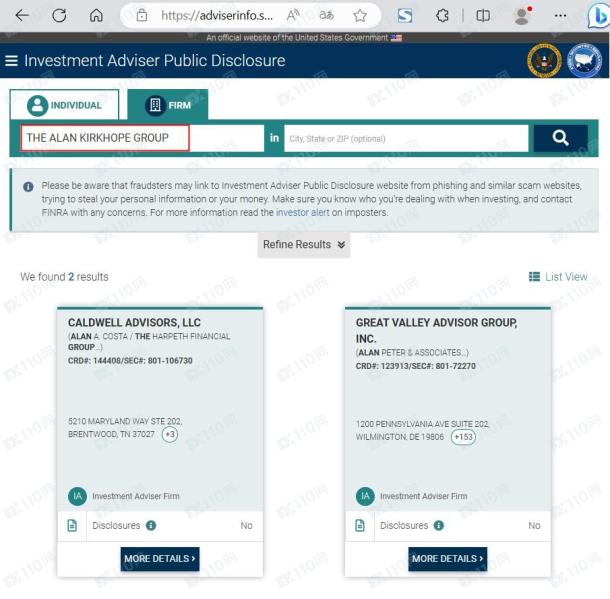Open the translate page icon

[x=326, y=16]
